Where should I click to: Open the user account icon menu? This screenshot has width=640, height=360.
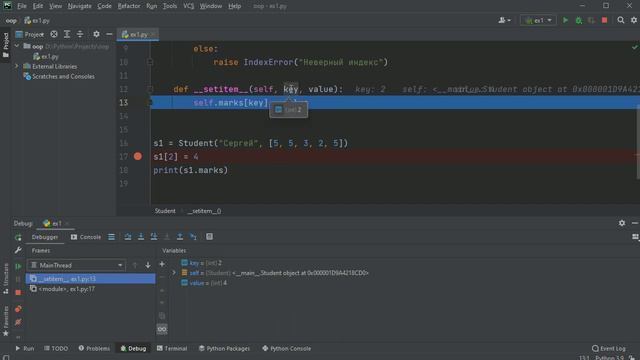pyautogui.click(x=504, y=20)
